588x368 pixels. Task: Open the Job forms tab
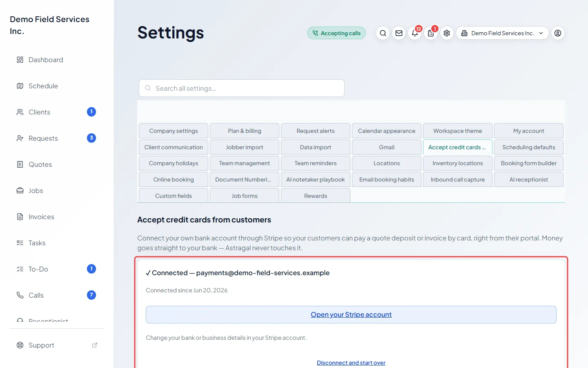tap(245, 195)
